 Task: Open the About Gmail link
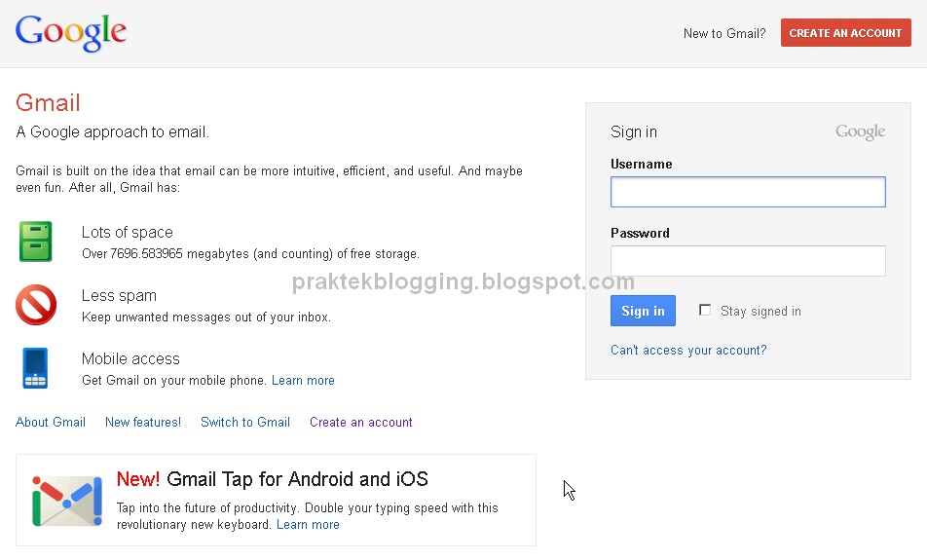coord(51,423)
